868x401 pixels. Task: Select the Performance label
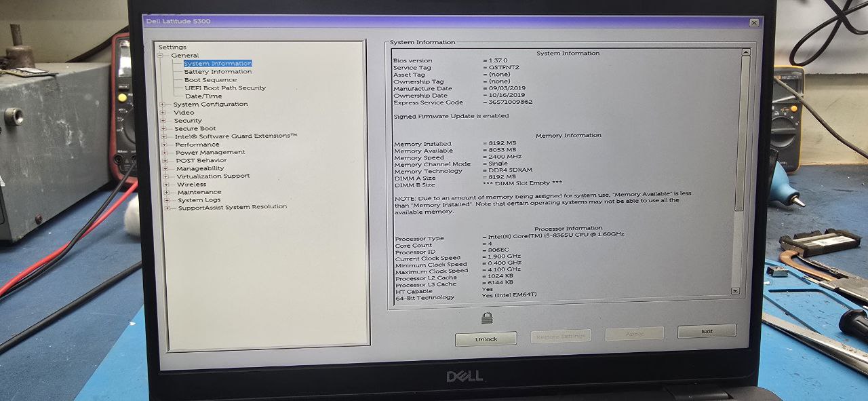(197, 144)
